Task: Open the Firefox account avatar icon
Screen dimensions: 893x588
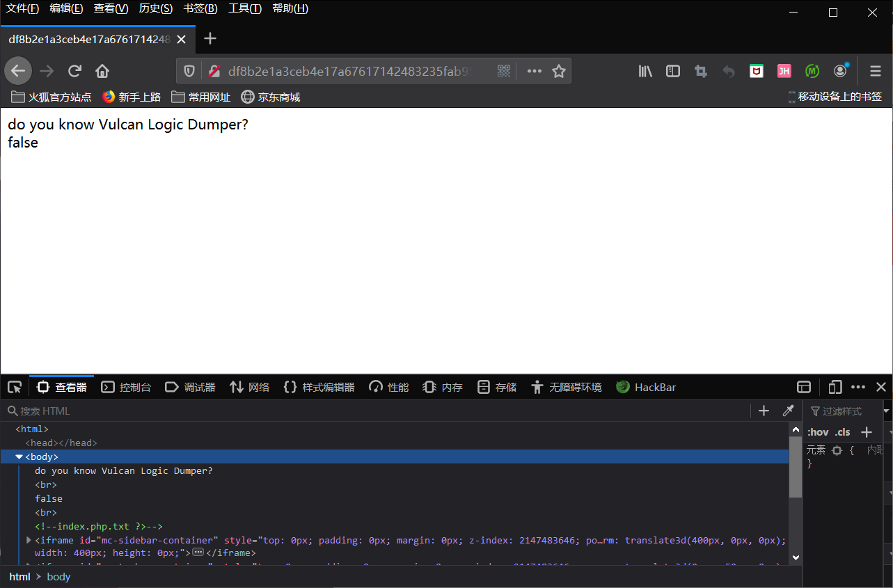Action: [841, 70]
